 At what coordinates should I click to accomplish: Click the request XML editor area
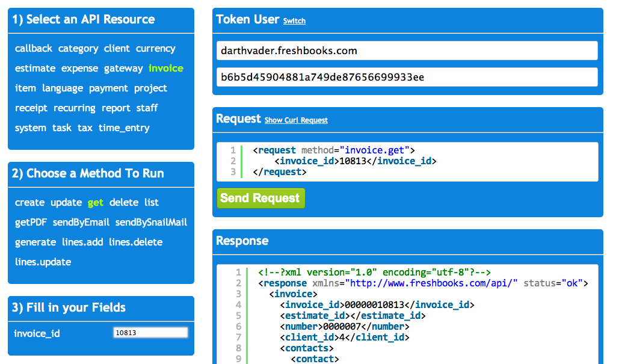pyautogui.click(x=407, y=162)
